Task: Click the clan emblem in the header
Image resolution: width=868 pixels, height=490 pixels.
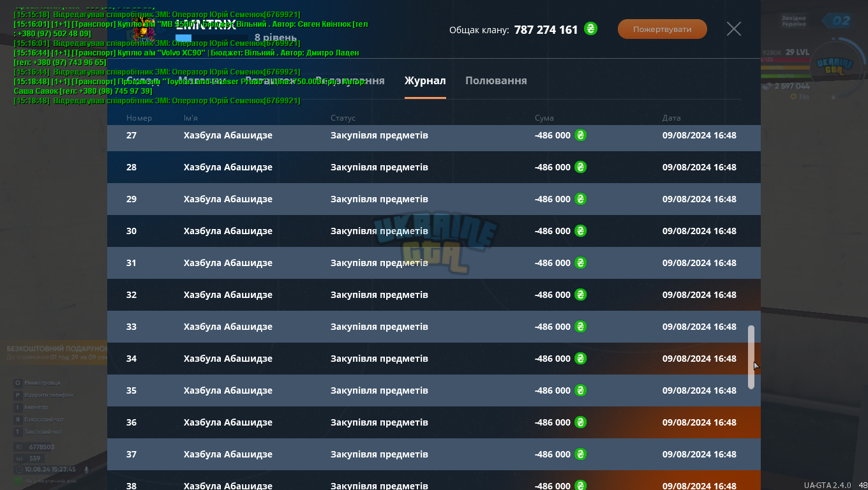Action: [x=146, y=29]
